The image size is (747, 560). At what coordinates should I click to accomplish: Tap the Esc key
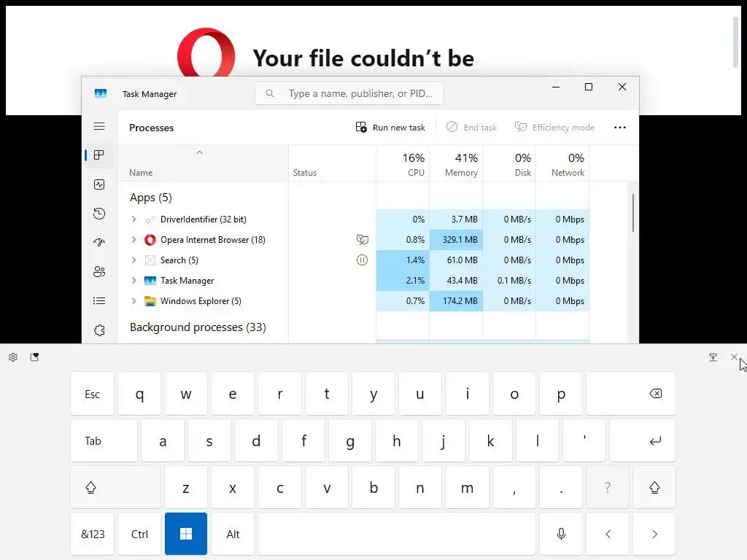pos(93,394)
